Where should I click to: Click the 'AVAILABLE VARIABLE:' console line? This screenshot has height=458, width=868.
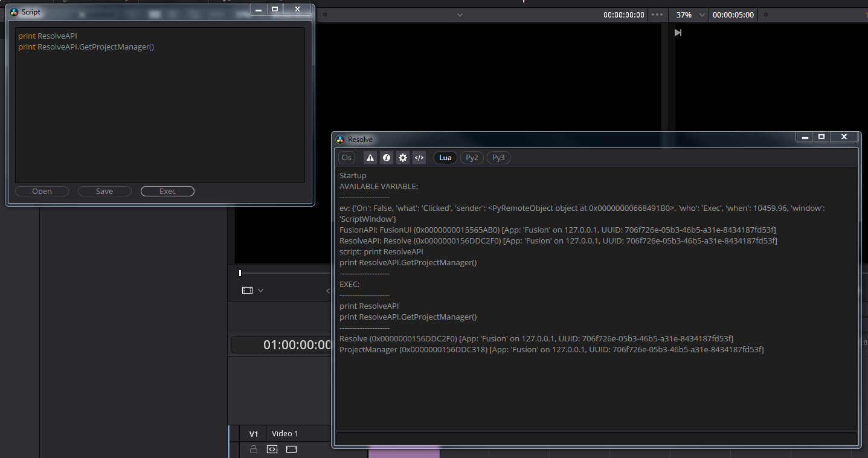tap(379, 186)
